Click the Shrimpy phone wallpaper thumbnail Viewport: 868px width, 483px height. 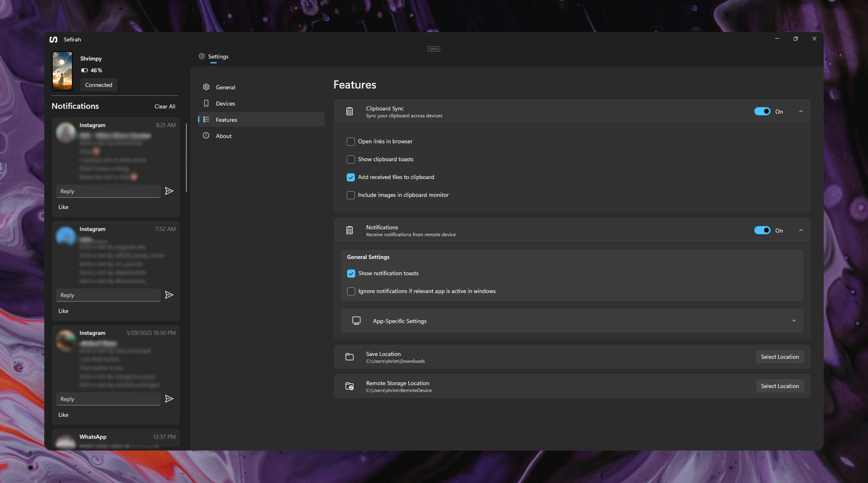coord(62,71)
